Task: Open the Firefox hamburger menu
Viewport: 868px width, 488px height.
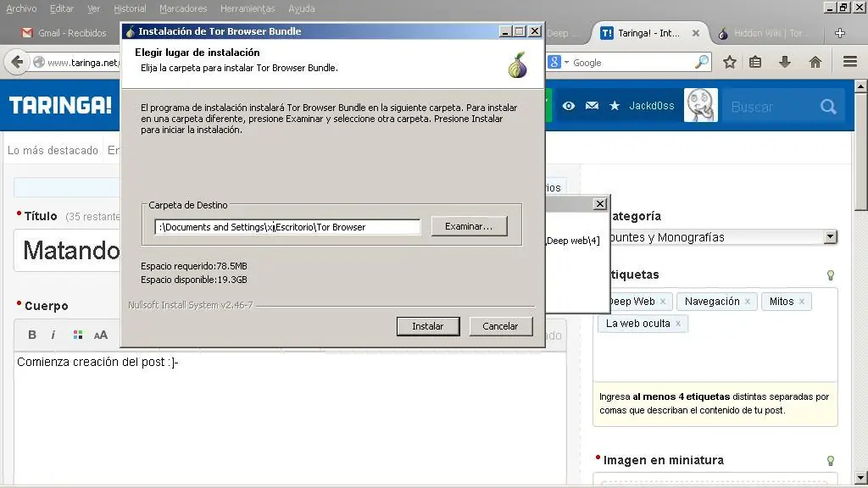Action: (850, 61)
